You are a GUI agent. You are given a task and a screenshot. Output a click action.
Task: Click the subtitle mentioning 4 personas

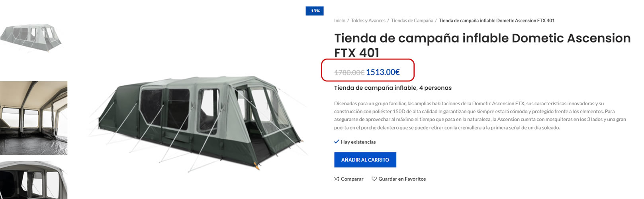click(x=393, y=88)
